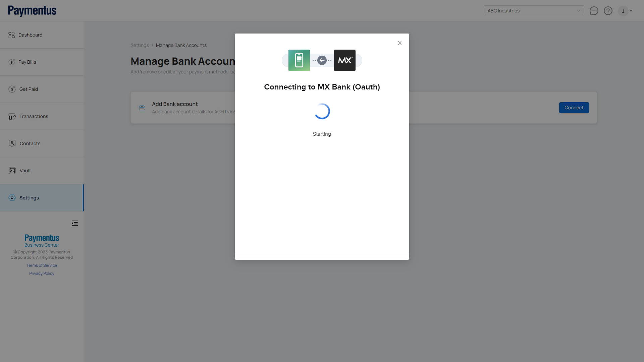Open the help question mark icon
Screen dimensions: 644x362
608,11
